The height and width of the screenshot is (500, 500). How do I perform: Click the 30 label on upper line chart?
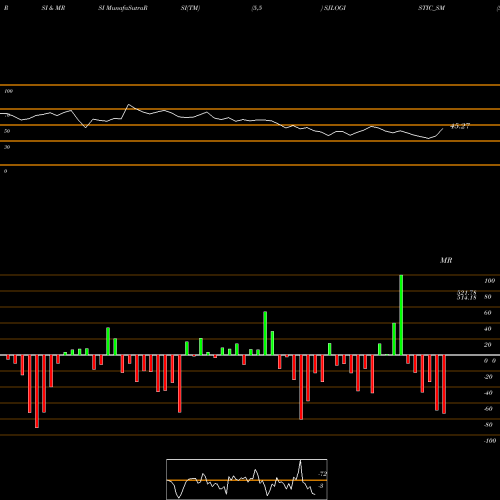7,147
